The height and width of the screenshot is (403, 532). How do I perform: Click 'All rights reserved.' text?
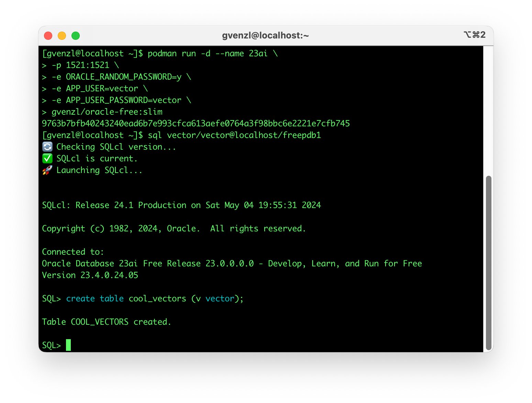point(258,229)
